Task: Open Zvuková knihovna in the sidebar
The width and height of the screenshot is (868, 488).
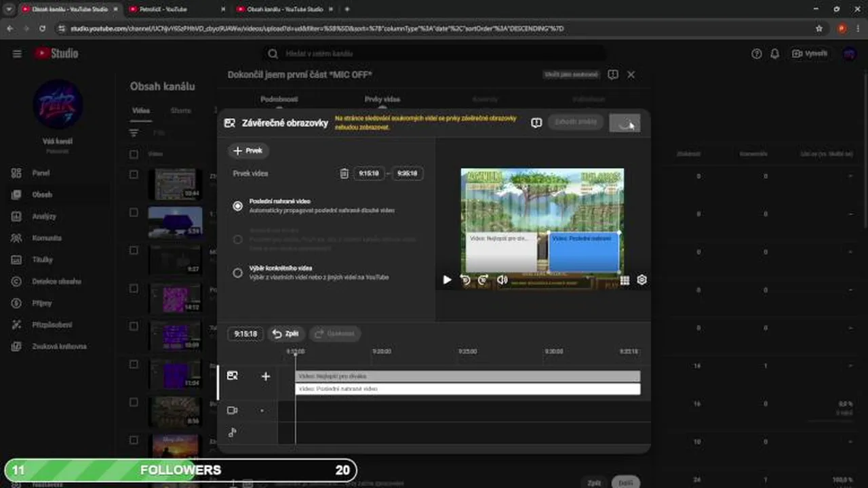Action: [58, 346]
